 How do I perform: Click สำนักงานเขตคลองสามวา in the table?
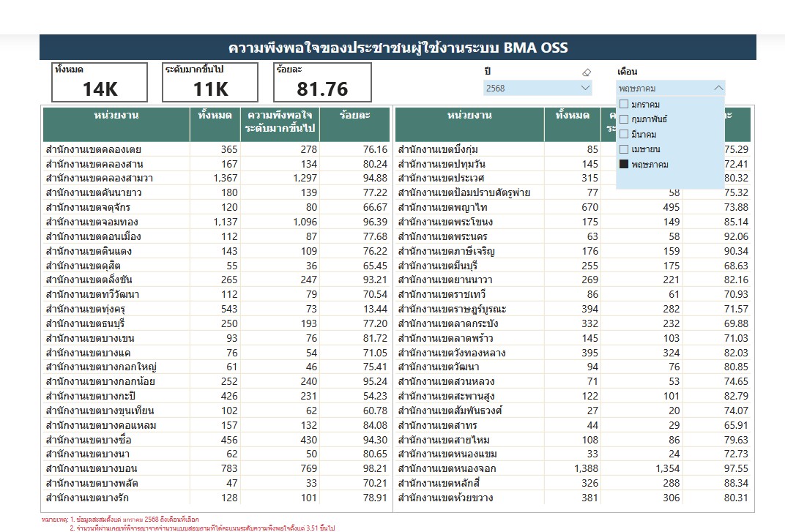pyautogui.click(x=99, y=178)
